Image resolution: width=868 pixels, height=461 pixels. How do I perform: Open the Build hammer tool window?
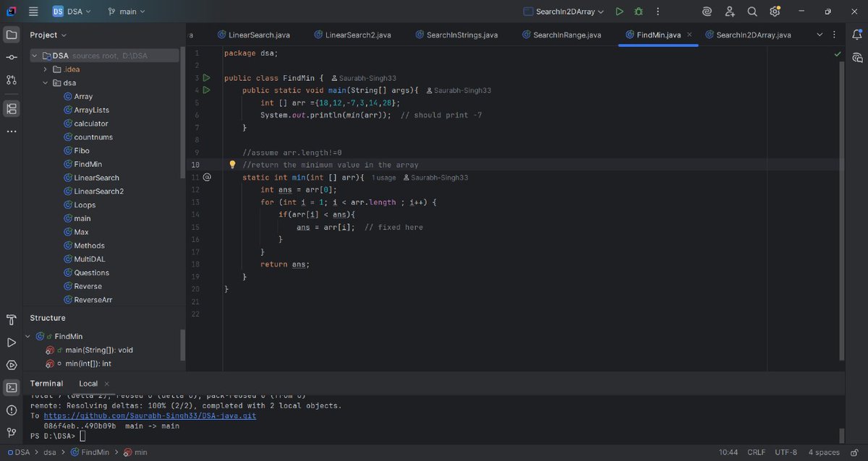coord(12,320)
